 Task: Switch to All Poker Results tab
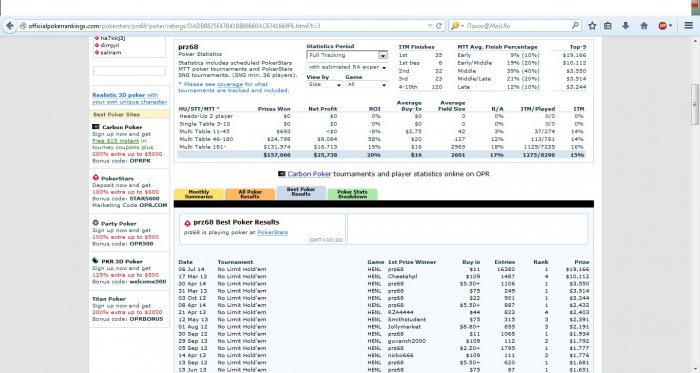(250, 194)
